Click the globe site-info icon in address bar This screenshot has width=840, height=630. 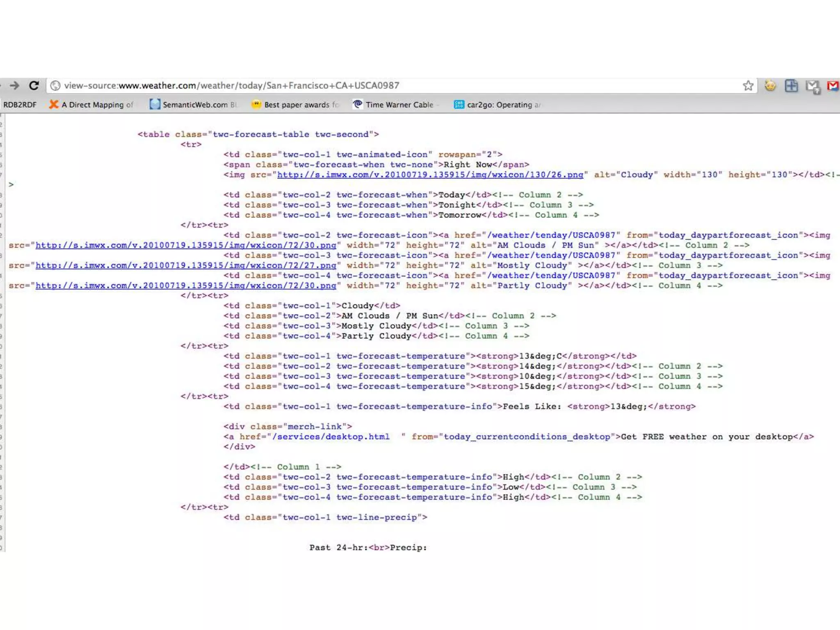coord(55,85)
